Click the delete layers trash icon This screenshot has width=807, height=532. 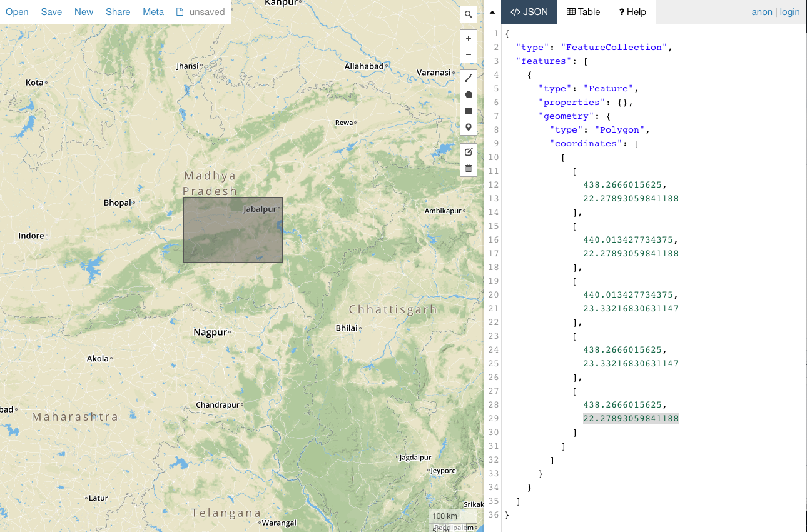tap(469, 168)
